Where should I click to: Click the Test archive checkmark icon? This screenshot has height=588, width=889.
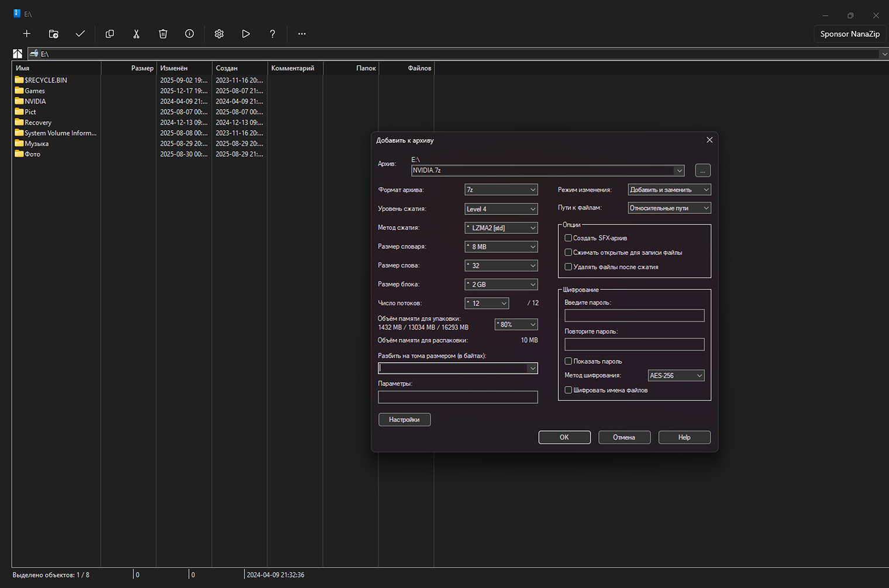pos(80,34)
